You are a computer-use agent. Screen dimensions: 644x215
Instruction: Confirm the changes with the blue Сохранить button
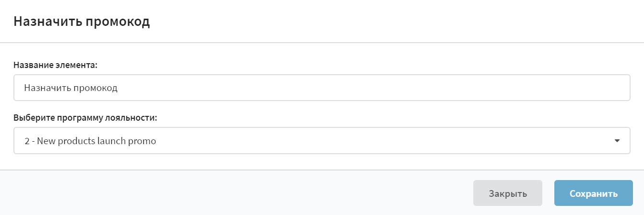(594, 193)
